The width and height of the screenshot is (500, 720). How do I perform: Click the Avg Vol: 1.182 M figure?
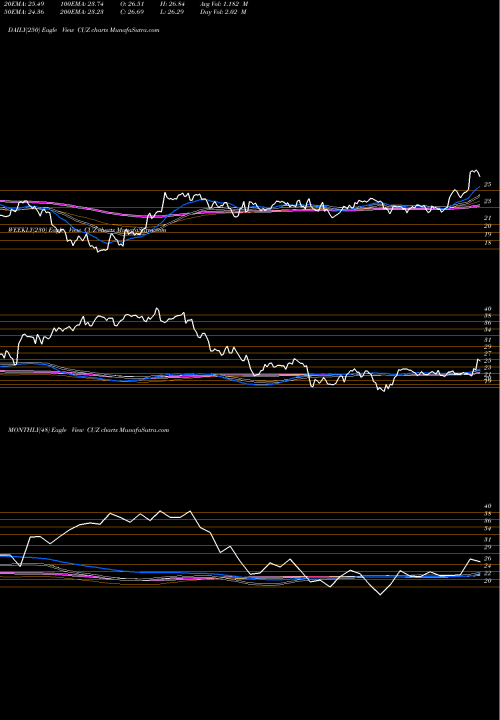225,4
